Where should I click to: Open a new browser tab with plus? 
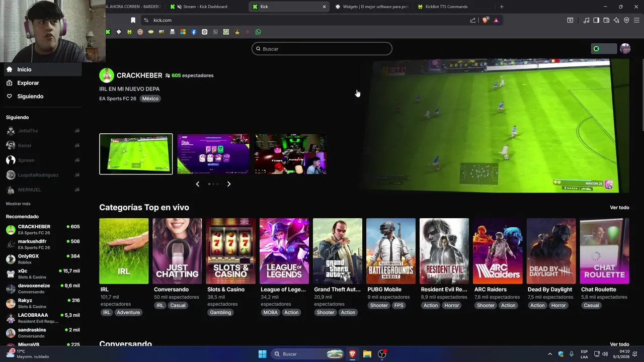[x=502, y=7]
